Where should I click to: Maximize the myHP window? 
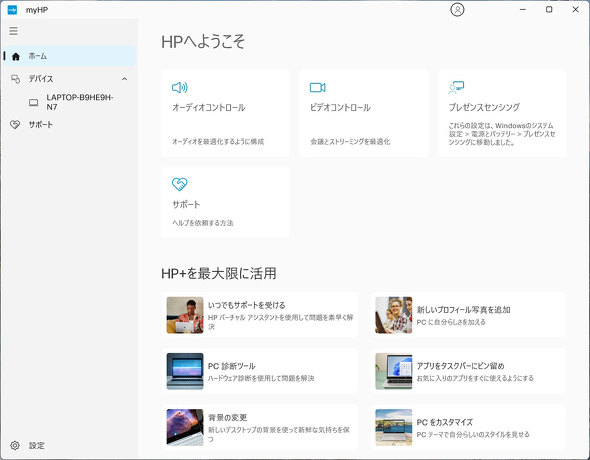(x=549, y=9)
